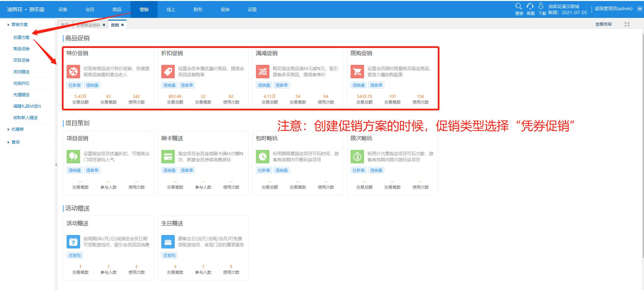Click the 提客单 tag on 折扣促销

pos(187,85)
